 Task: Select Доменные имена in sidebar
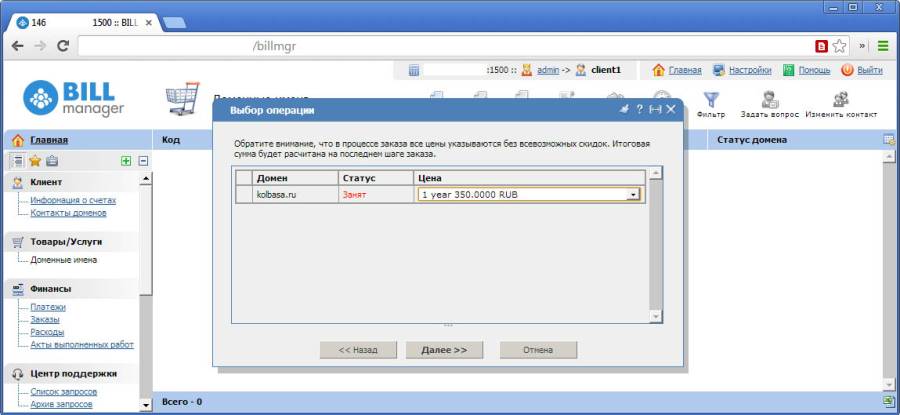64,260
